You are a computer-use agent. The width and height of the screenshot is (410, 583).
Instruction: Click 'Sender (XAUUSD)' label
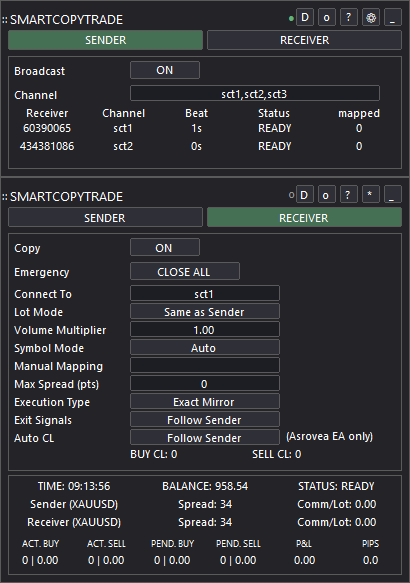[74, 504]
